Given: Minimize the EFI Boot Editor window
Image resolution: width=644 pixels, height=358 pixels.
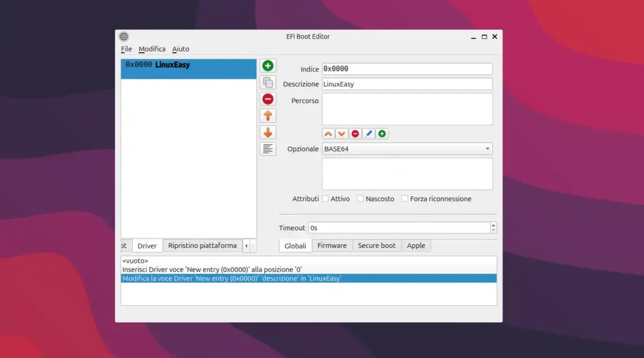Looking at the screenshot, I should [474, 36].
